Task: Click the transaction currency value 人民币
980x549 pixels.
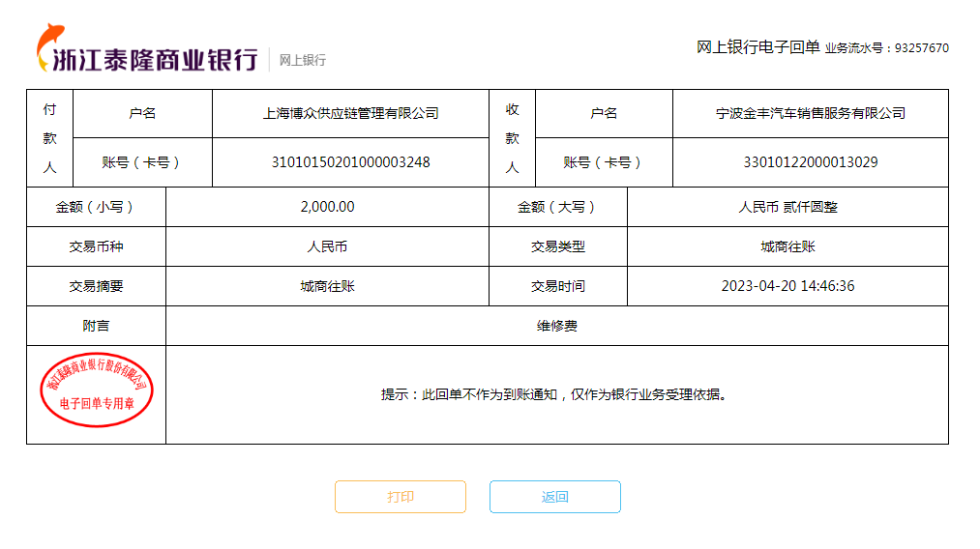Action: click(327, 246)
